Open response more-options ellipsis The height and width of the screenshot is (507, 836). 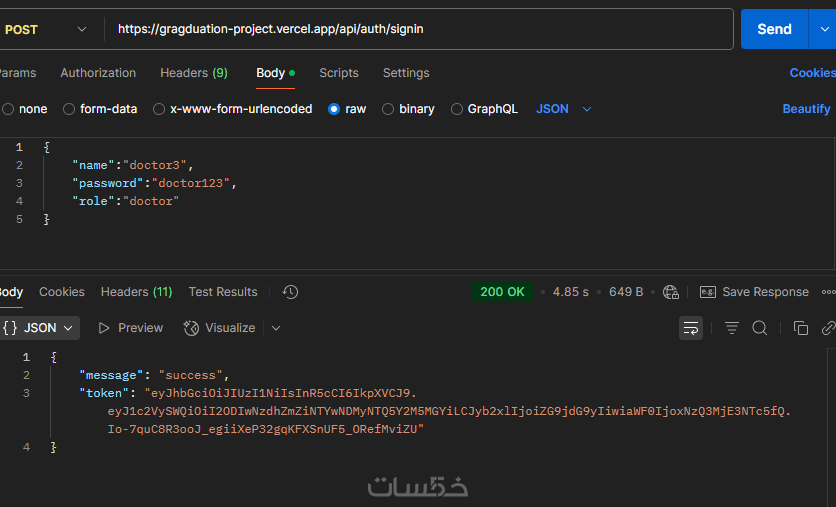pyautogui.click(x=828, y=292)
